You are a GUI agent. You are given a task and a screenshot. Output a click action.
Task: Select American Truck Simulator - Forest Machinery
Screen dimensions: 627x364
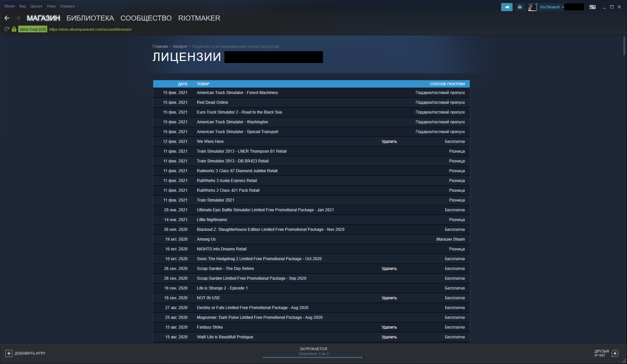click(x=238, y=93)
